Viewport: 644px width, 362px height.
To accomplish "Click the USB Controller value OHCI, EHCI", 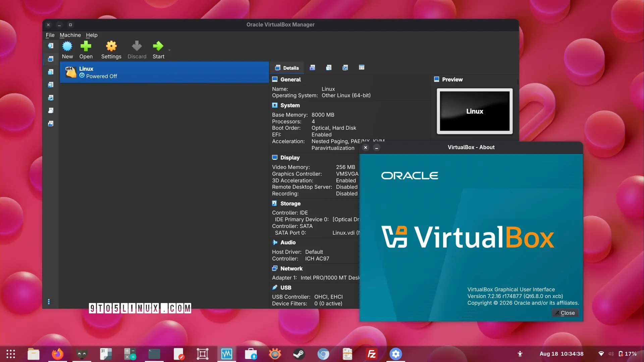I will (x=328, y=297).
